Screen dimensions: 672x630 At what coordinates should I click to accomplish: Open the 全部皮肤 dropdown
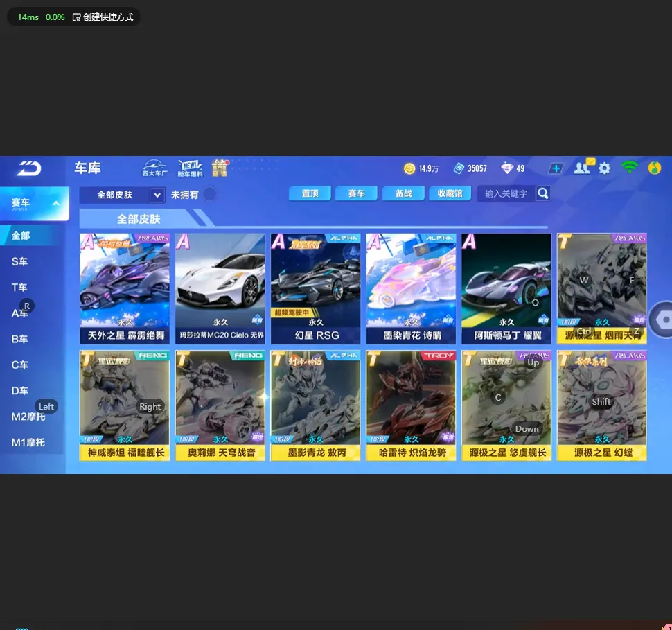click(122, 195)
